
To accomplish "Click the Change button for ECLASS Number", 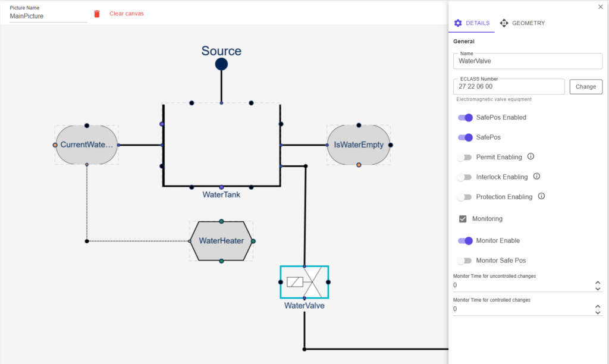I will 585,87.
